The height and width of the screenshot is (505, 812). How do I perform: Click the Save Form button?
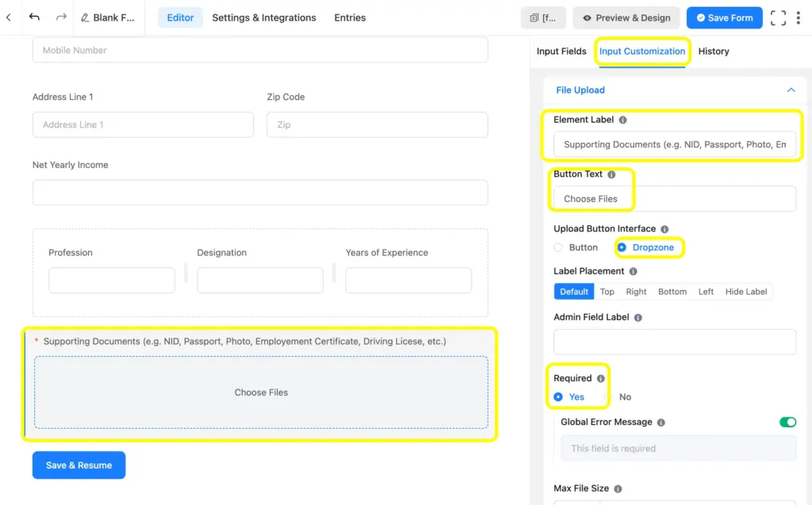pos(724,17)
